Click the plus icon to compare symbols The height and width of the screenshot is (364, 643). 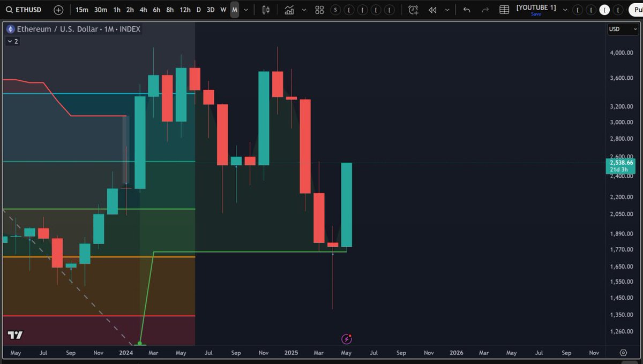[x=58, y=10]
